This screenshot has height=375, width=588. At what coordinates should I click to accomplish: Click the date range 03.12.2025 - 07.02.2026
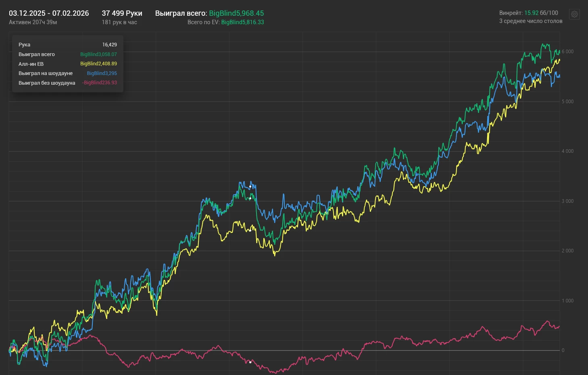[x=49, y=13]
